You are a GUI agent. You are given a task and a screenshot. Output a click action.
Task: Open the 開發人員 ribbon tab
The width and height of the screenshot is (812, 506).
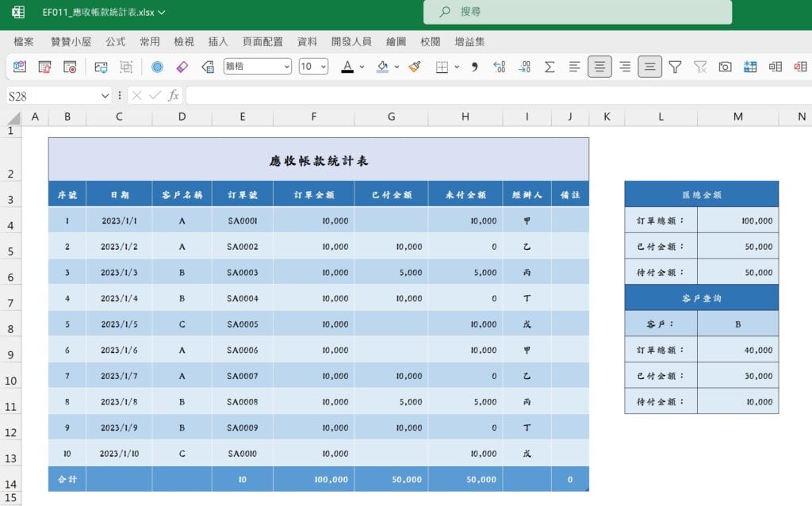click(351, 41)
